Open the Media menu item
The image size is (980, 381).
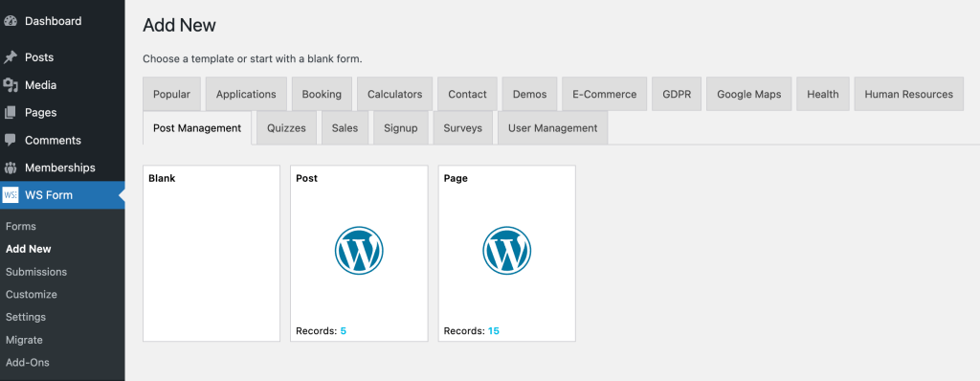62,84
